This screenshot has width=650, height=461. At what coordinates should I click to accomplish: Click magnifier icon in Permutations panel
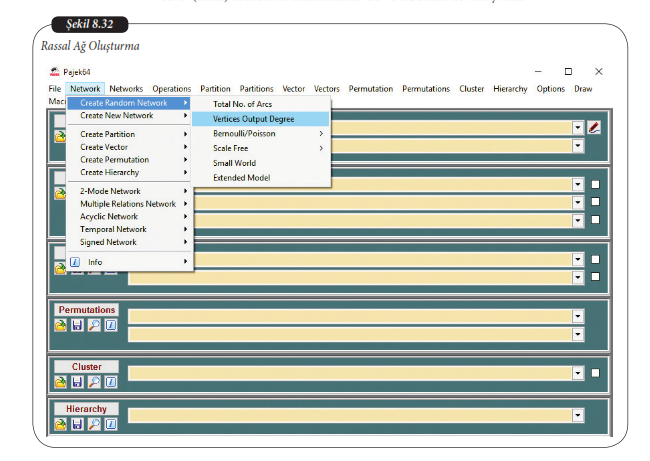point(94,325)
